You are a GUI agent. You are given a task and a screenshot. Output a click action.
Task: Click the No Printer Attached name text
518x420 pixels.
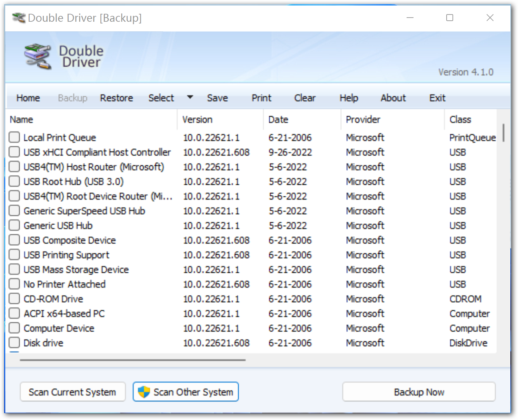64,284
